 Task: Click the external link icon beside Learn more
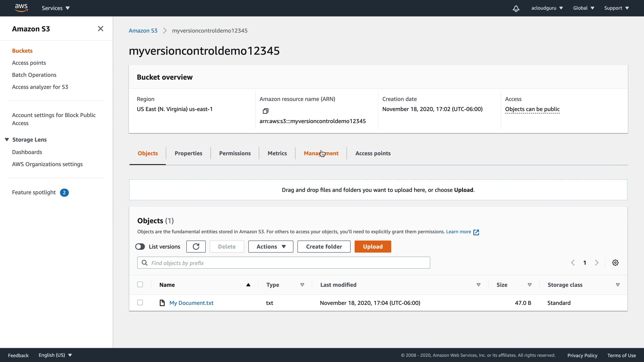click(x=476, y=232)
